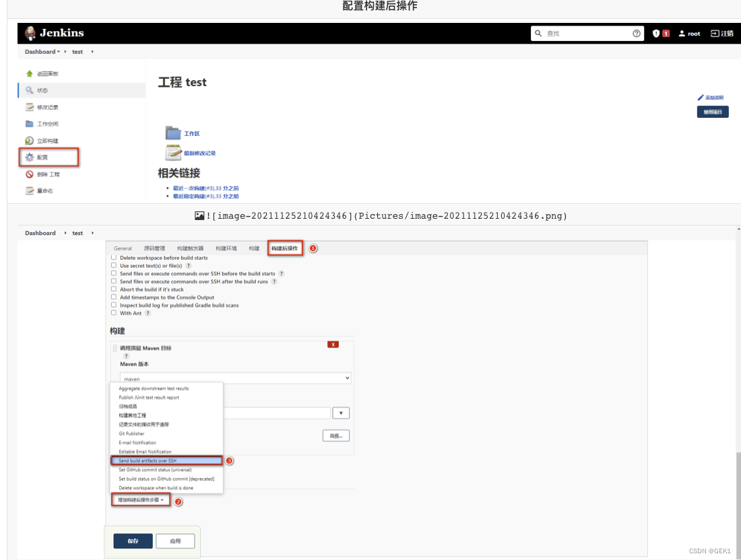Click the large notepad 最新修改记录 icon
The height and width of the screenshot is (560, 741).
[x=173, y=153]
